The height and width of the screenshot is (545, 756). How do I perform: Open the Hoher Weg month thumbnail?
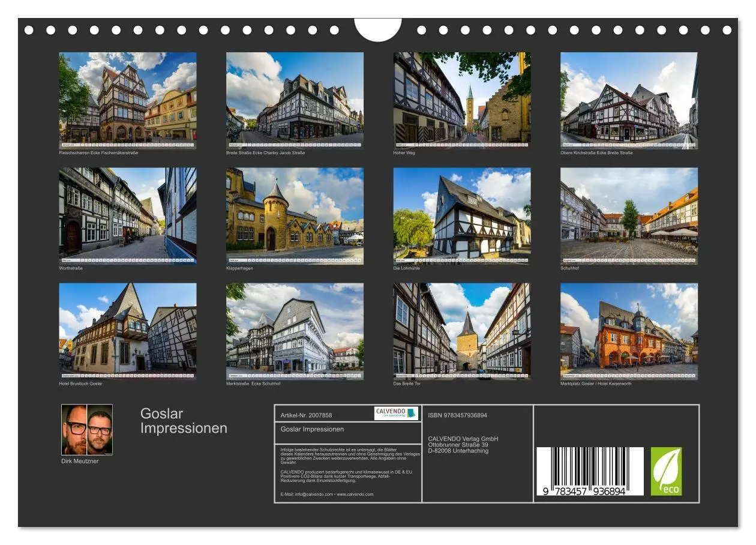[462, 98]
